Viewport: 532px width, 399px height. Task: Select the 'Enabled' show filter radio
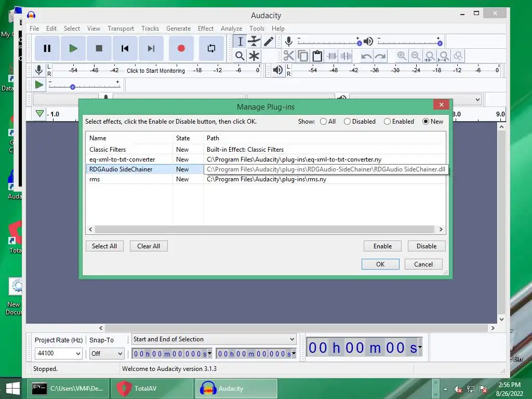[387, 122]
